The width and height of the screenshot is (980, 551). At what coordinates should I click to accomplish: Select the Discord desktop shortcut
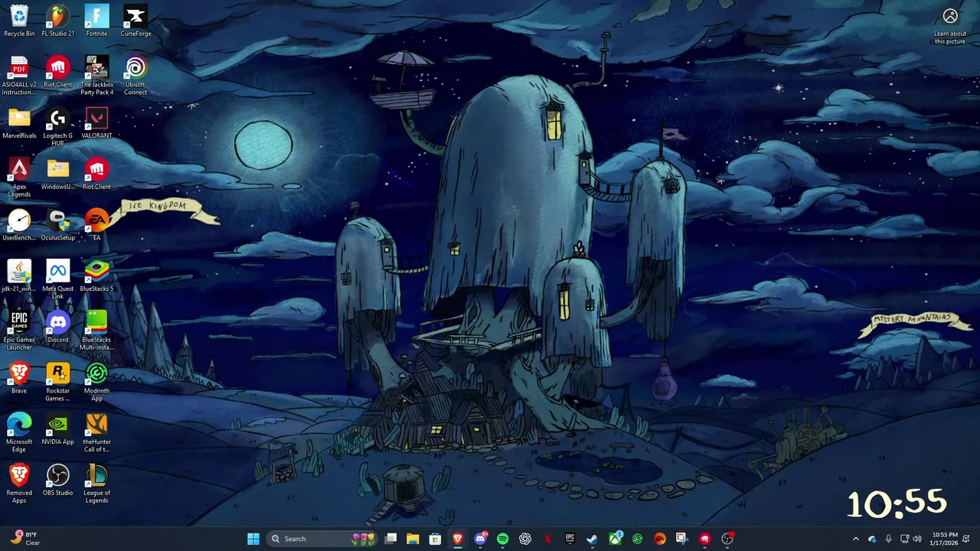(58, 328)
